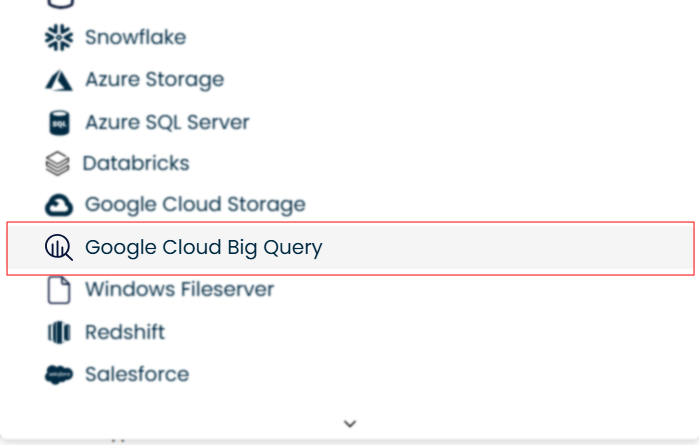Pick the Windows Fileserver text option
This screenshot has height=445, width=699.
(179, 290)
